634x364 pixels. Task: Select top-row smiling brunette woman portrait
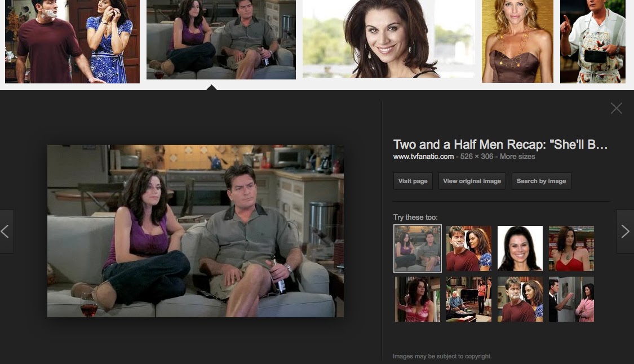[x=389, y=39]
